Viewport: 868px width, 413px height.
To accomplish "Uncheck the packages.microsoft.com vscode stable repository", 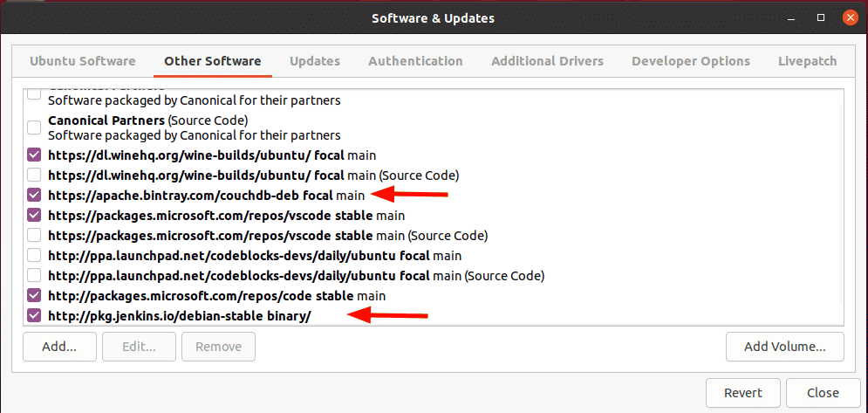I will click(x=34, y=215).
